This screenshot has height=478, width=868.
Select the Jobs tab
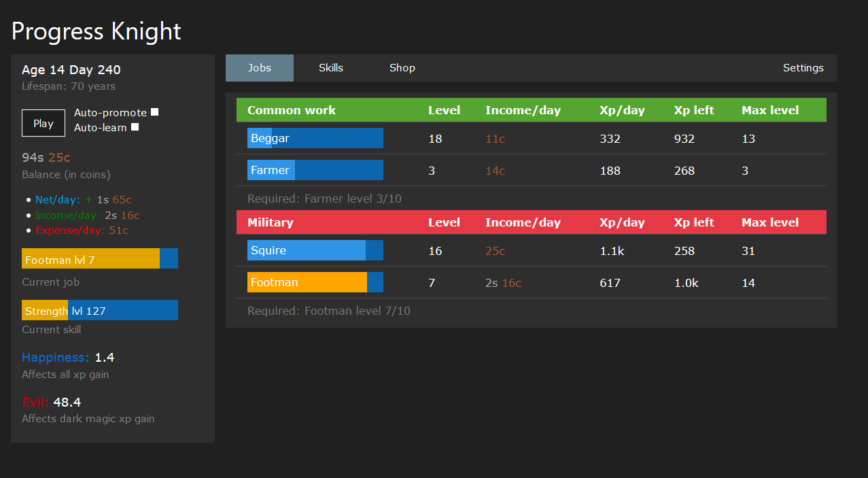click(x=259, y=68)
